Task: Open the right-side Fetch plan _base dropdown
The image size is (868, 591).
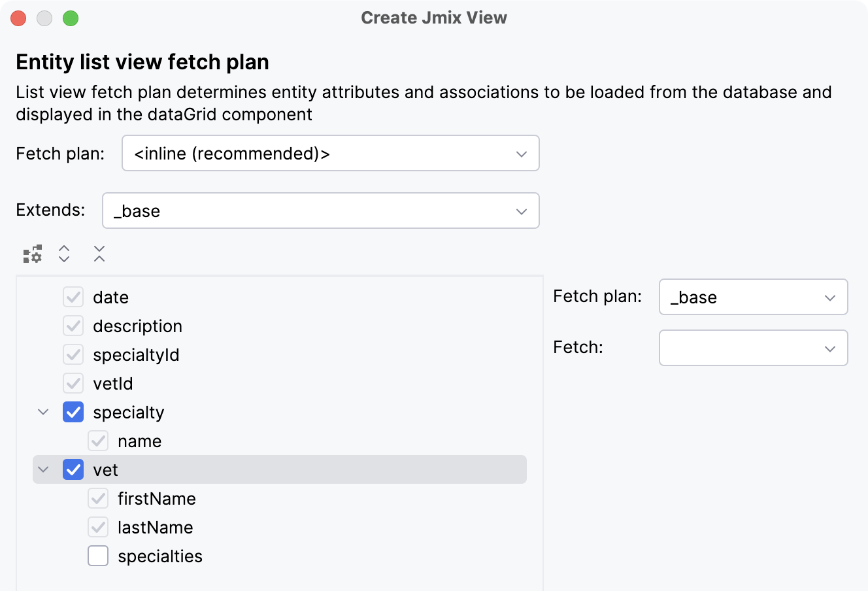Action: click(753, 297)
